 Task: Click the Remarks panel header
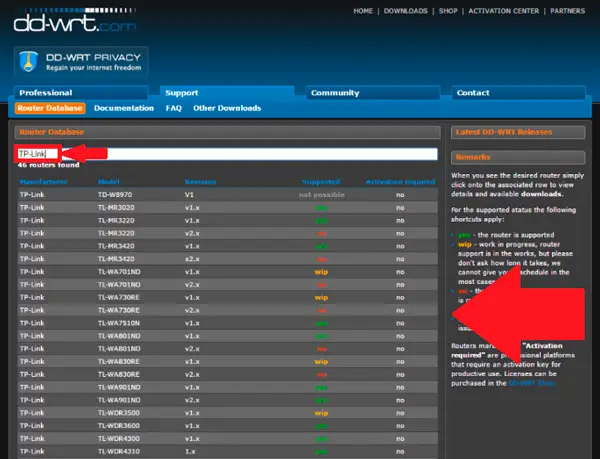tap(518, 157)
